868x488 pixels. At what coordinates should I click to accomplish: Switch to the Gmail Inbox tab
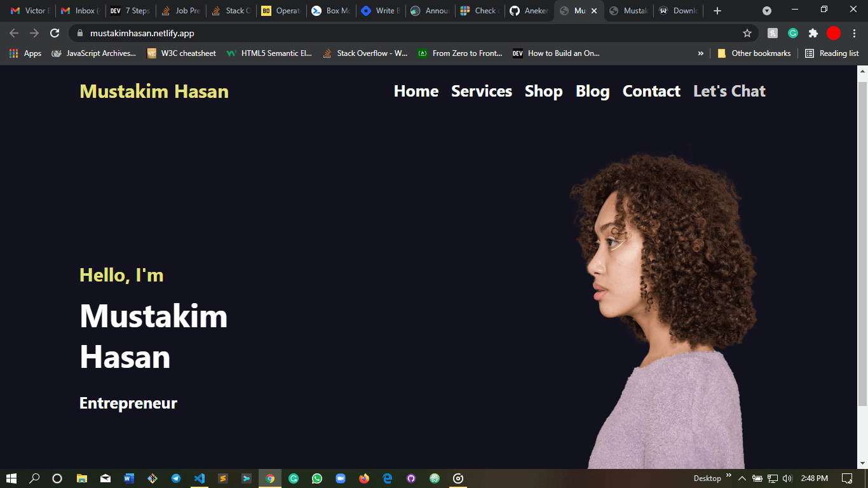click(80, 11)
